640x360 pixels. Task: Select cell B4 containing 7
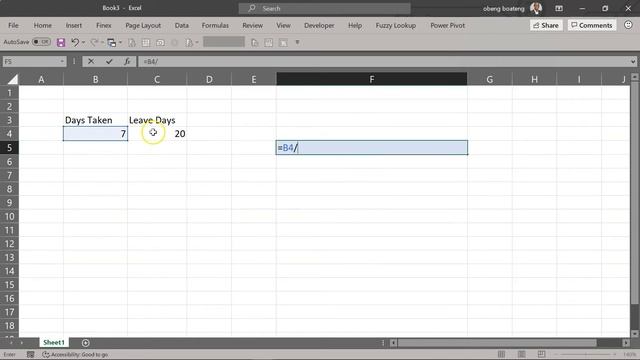point(96,134)
